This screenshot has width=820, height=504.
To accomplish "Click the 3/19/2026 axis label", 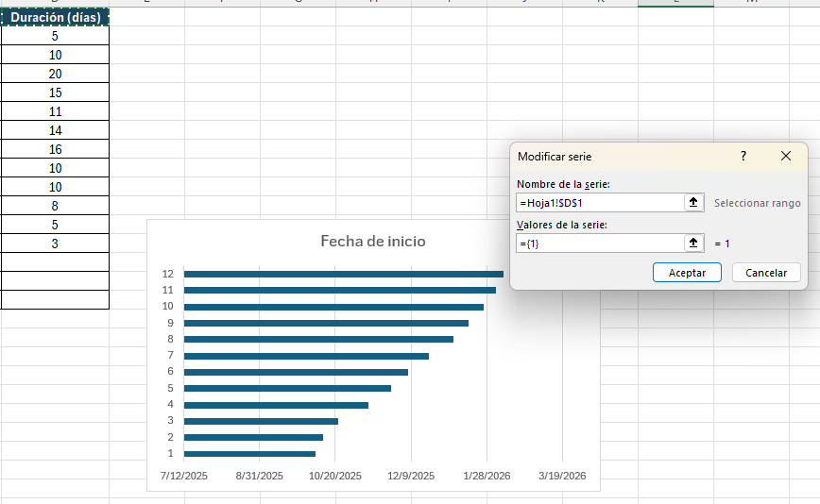I will click(562, 477).
